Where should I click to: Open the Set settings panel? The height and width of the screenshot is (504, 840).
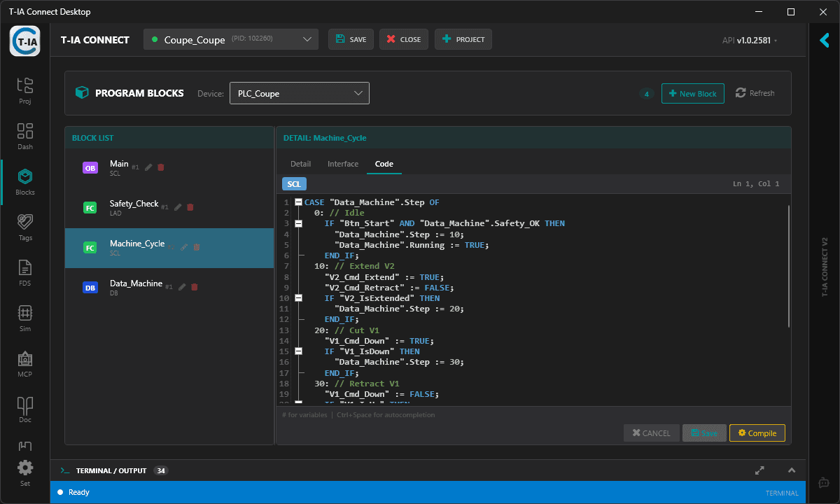click(x=24, y=469)
